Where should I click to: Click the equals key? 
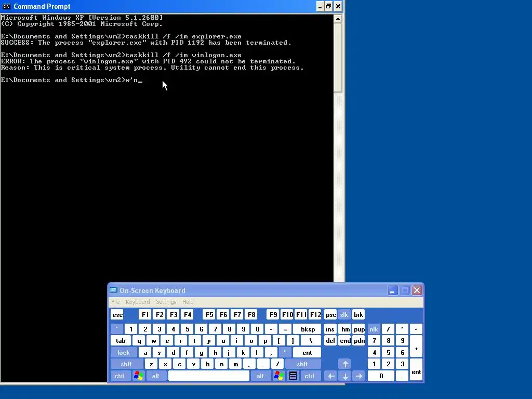[x=285, y=329]
